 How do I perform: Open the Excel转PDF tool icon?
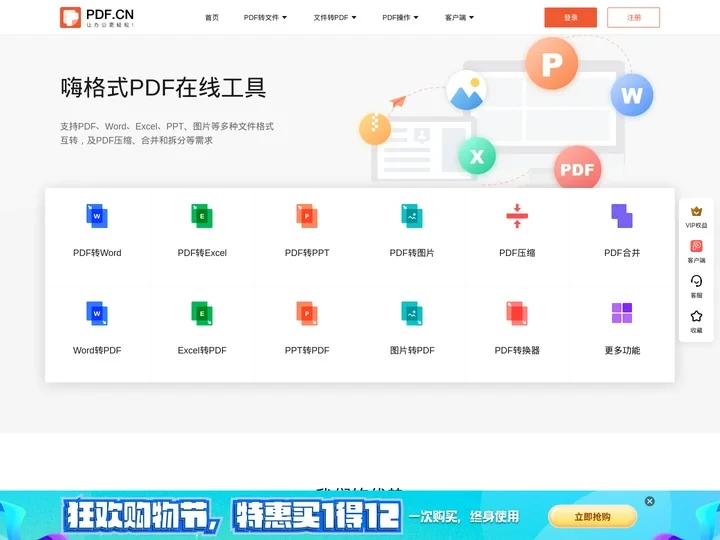[202, 313]
